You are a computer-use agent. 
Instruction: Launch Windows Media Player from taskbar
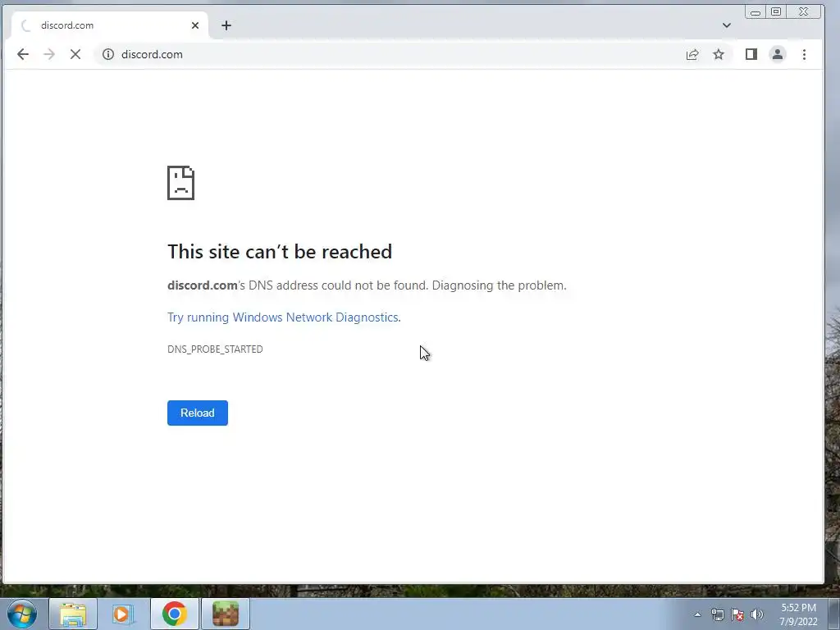(123, 614)
